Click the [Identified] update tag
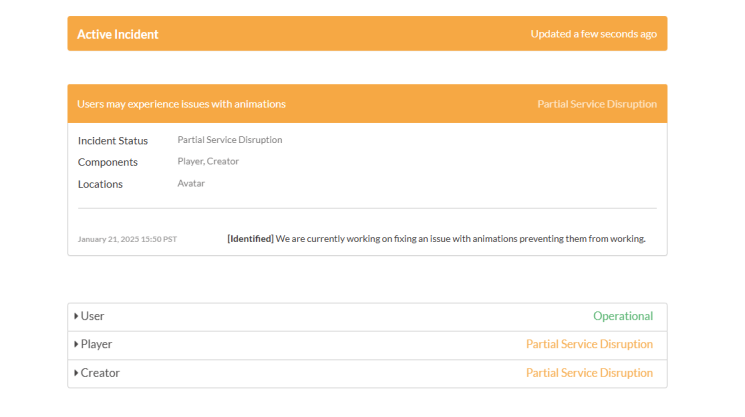745x417 pixels. 250,238
